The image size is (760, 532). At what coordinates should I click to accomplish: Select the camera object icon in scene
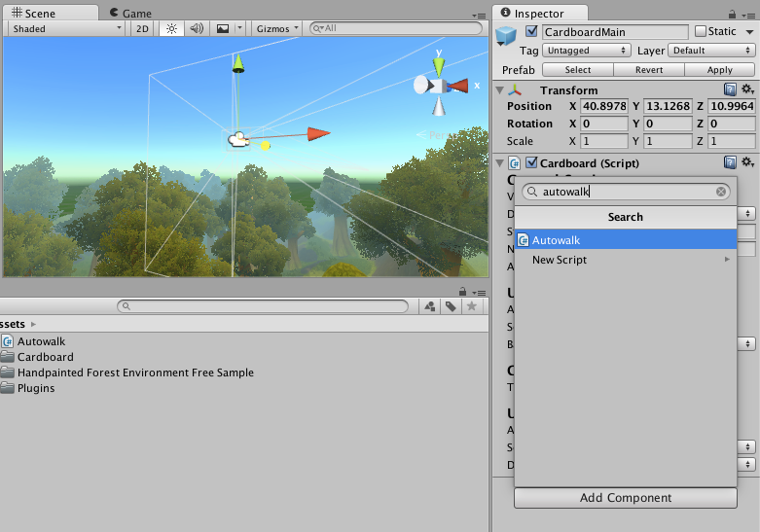238,139
